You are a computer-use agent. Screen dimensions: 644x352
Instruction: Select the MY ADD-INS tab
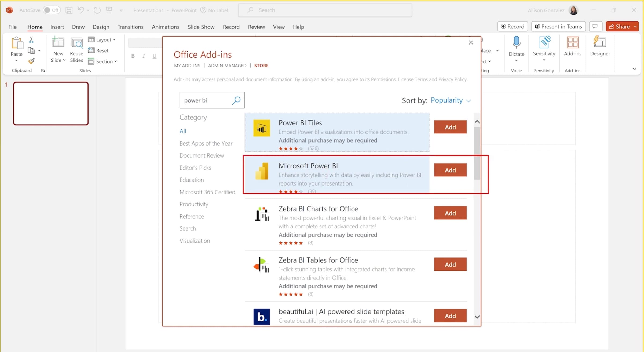coord(187,66)
